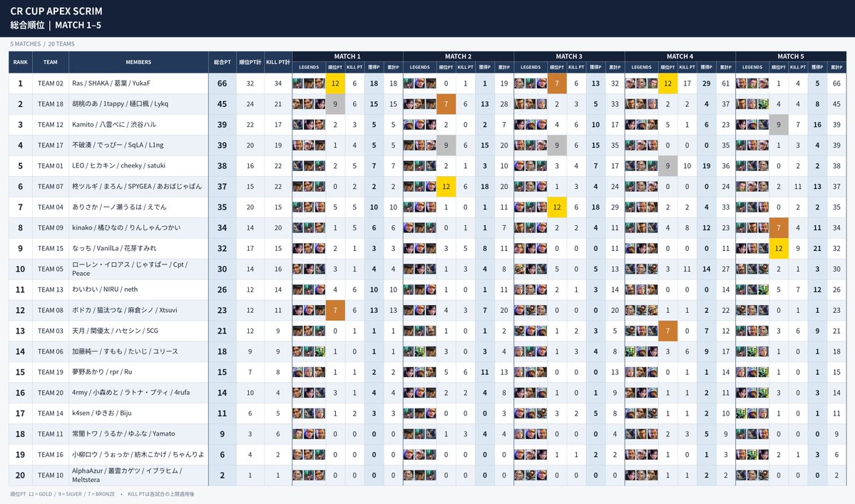This screenshot has height=504, width=855.
Task: Click the RANK column header
Action: coord(20,62)
